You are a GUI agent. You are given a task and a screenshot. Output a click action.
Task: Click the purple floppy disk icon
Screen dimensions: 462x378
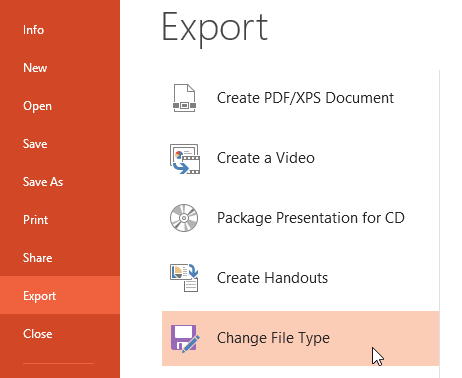(x=185, y=338)
